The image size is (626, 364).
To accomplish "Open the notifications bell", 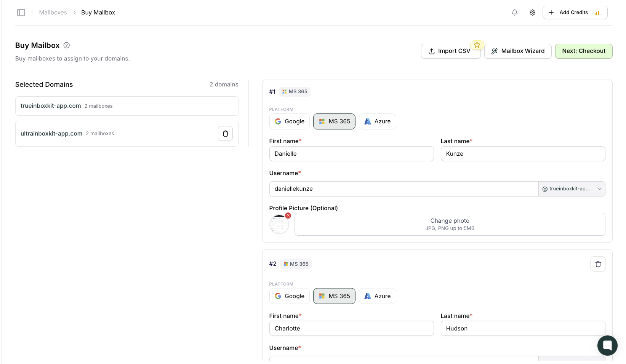I will click(514, 13).
